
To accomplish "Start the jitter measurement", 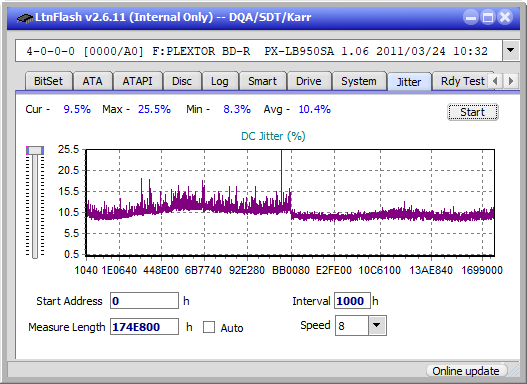I will 473,112.
